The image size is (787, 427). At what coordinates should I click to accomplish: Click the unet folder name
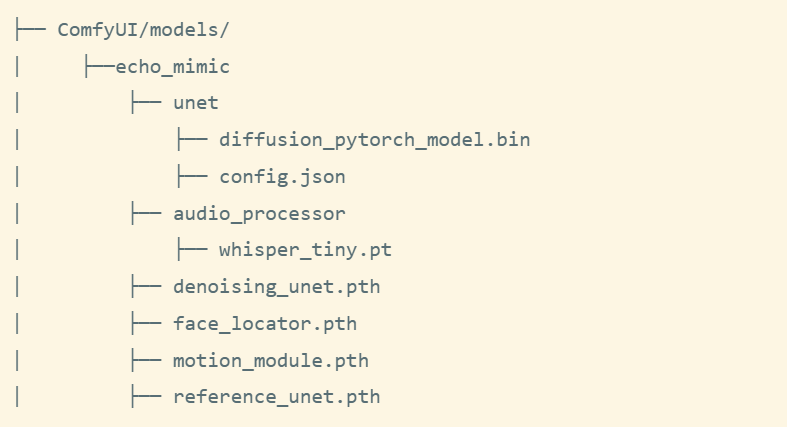point(196,103)
